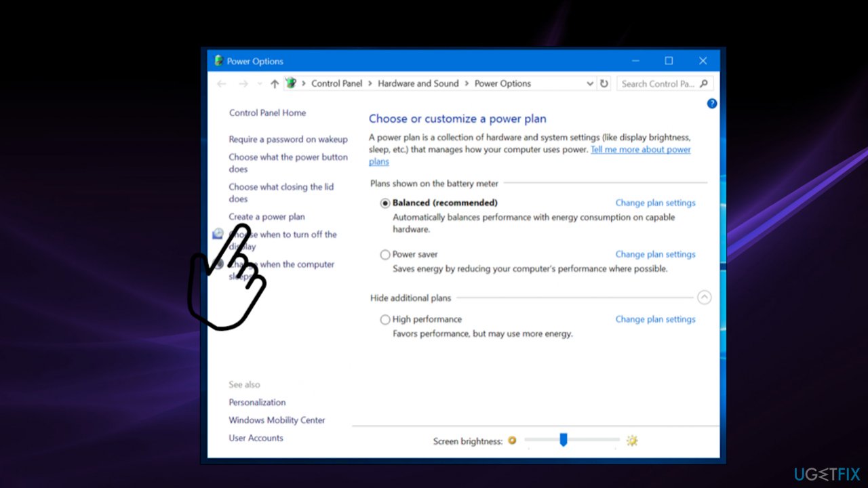Click the Control Panel address bar icon

[291, 83]
